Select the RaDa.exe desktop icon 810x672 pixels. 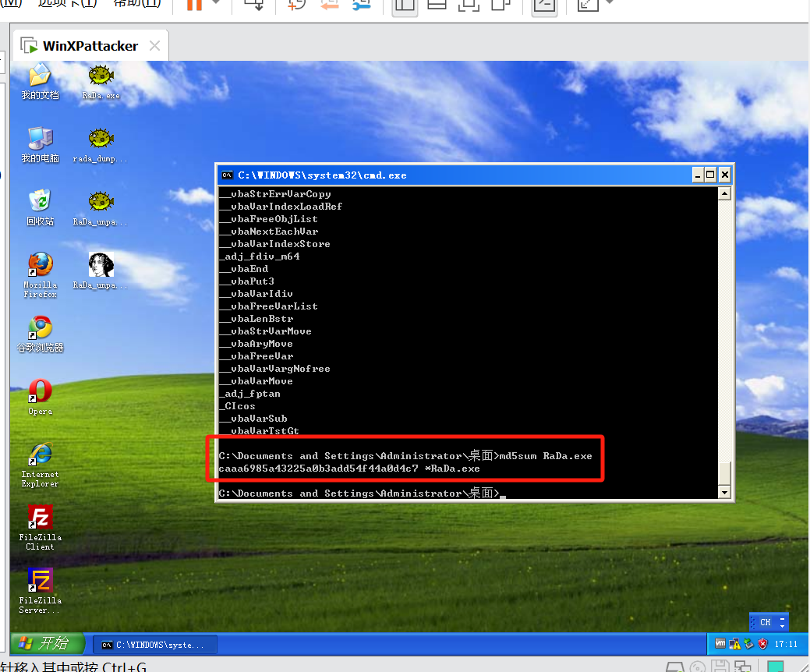pyautogui.click(x=101, y=82)
